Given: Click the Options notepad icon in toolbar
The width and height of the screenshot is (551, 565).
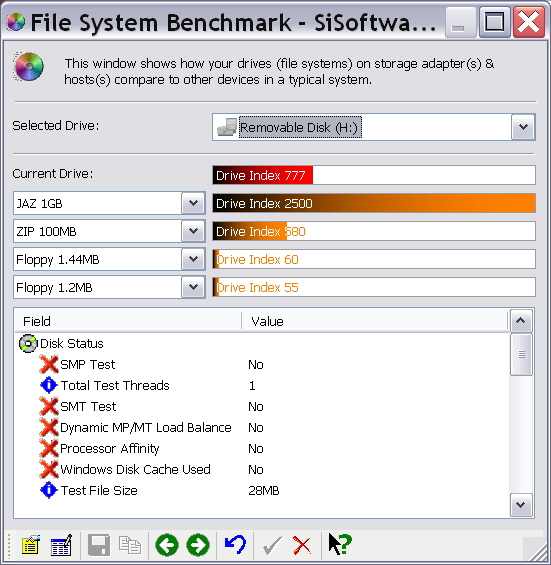Looking at the screenshot, I should pos(31,545).
